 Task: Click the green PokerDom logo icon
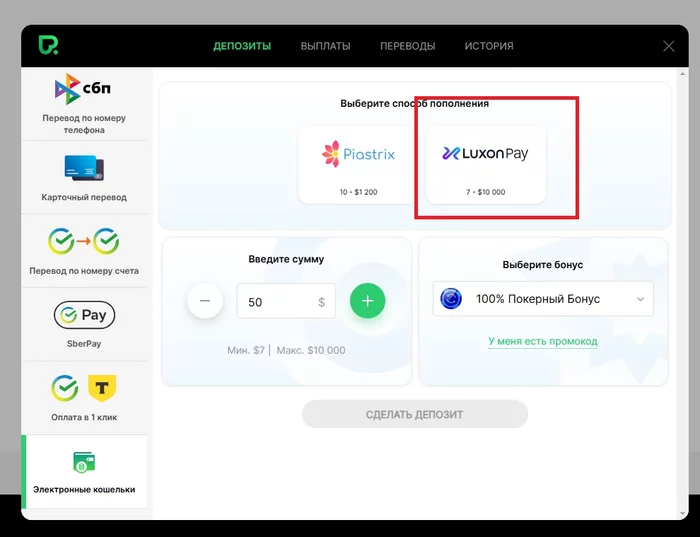tap(48, 46)
